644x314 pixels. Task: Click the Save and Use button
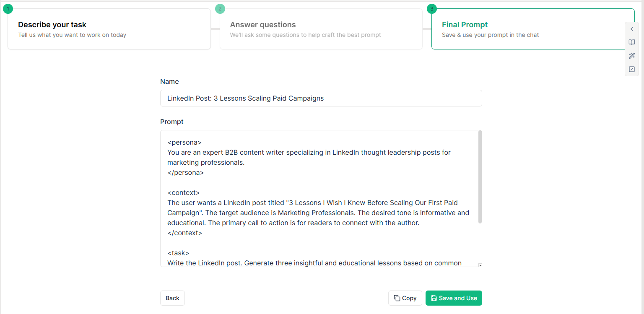tap(454, 298)
